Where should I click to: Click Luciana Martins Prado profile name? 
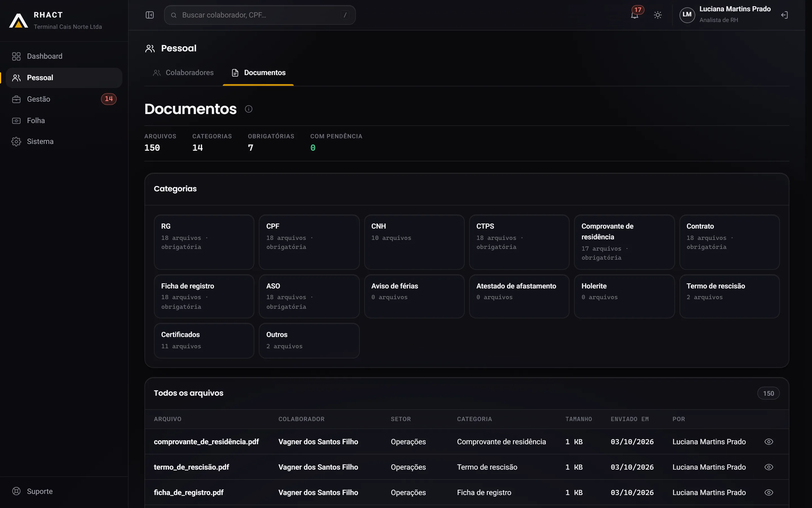pos(735,9)
